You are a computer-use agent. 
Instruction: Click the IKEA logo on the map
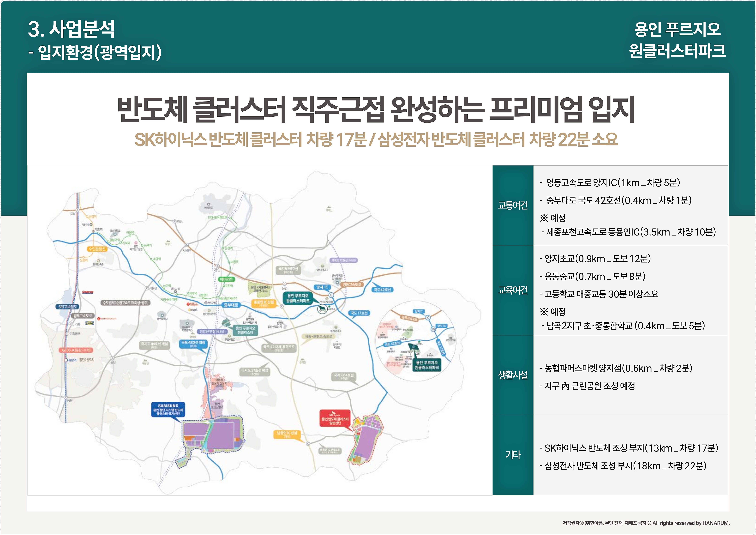pyautogui.click(x=90, y=323)
